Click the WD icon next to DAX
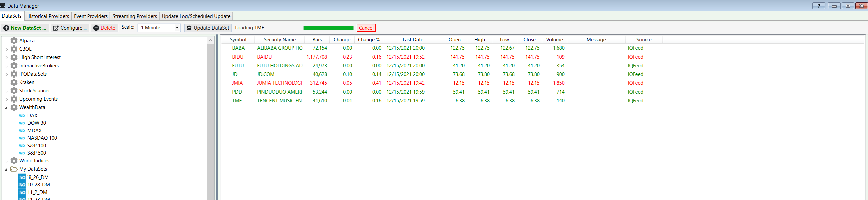This screenshot has height=200, width=868. [22, 116]
